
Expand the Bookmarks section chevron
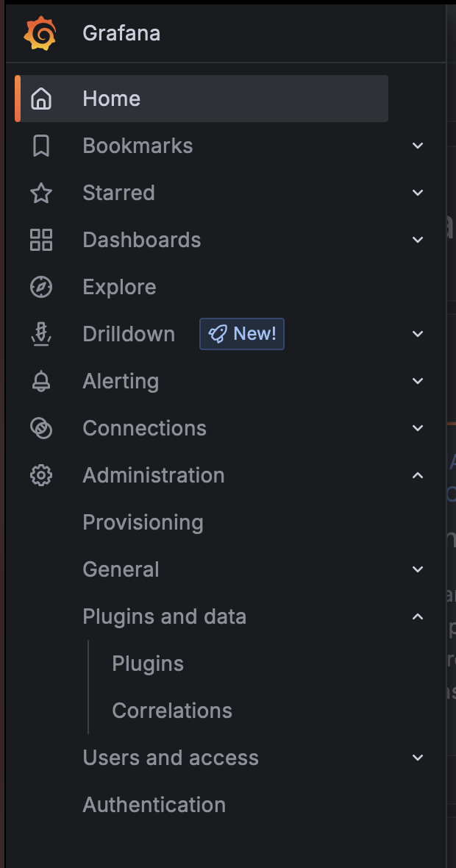tap(418, 146)
